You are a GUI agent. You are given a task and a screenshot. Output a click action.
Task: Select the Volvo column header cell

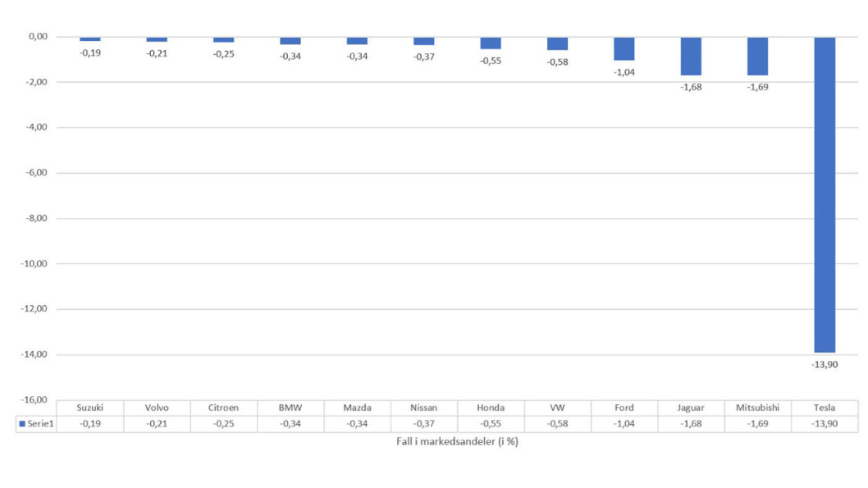click(x=157, y=408)
